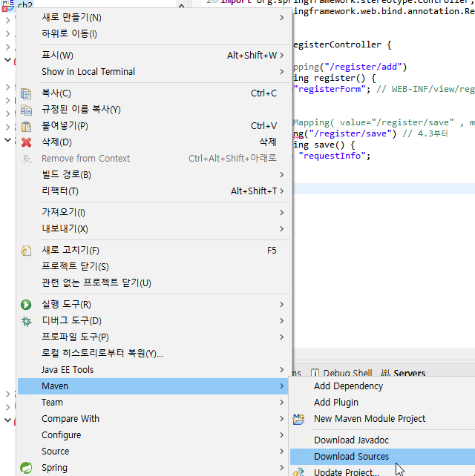The width and height of the screenshot is (475, 476).
Task: Click the 규정된 이름 복사 icon
Action: point(26,110)
